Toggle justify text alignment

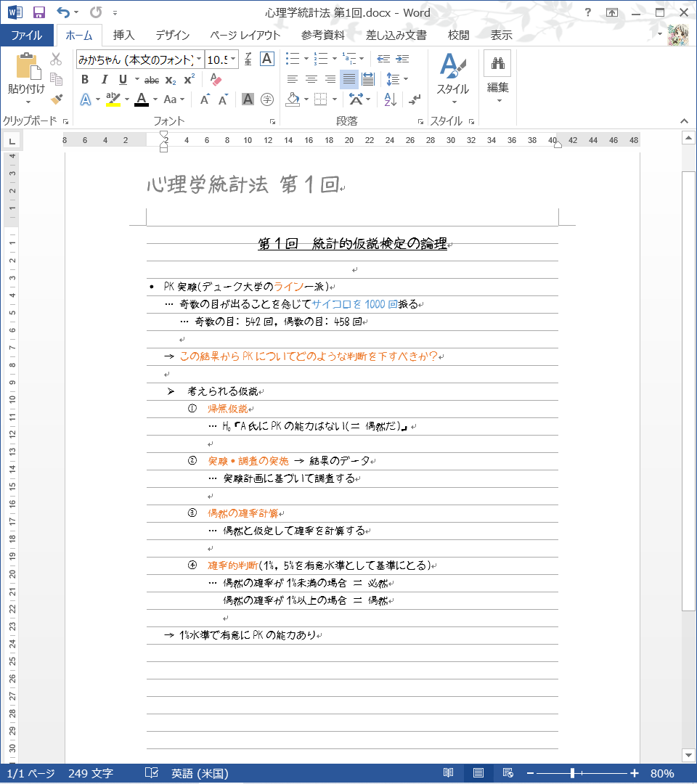click(348, 79)
